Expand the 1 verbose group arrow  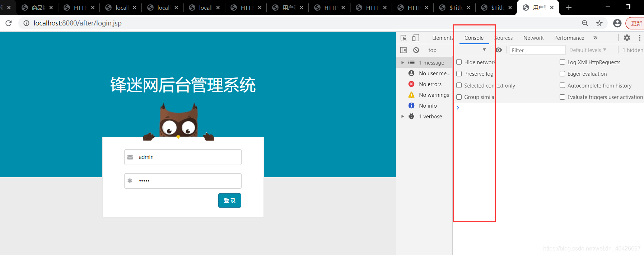coord(402,116)
